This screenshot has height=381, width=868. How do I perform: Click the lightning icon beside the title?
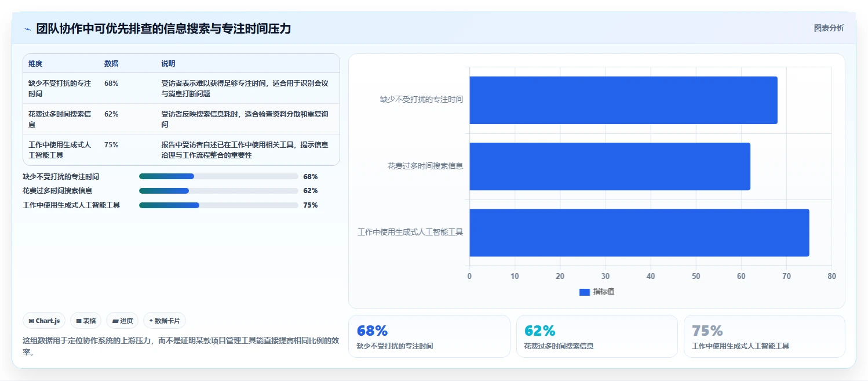(x=27, y=28)
